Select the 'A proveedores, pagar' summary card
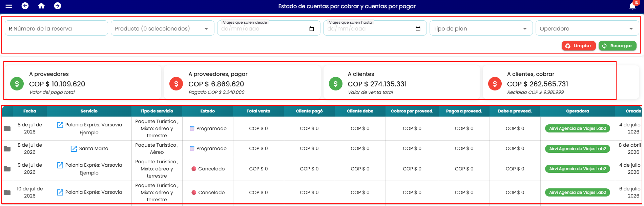Image resolution: width=644 pixels, height=206 pixels. tap(242, 83)
